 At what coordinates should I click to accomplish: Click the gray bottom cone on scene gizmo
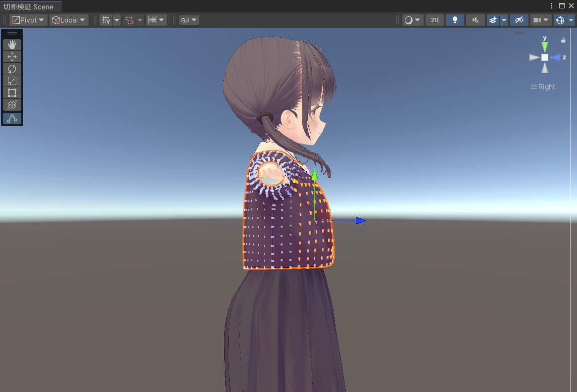545,68
